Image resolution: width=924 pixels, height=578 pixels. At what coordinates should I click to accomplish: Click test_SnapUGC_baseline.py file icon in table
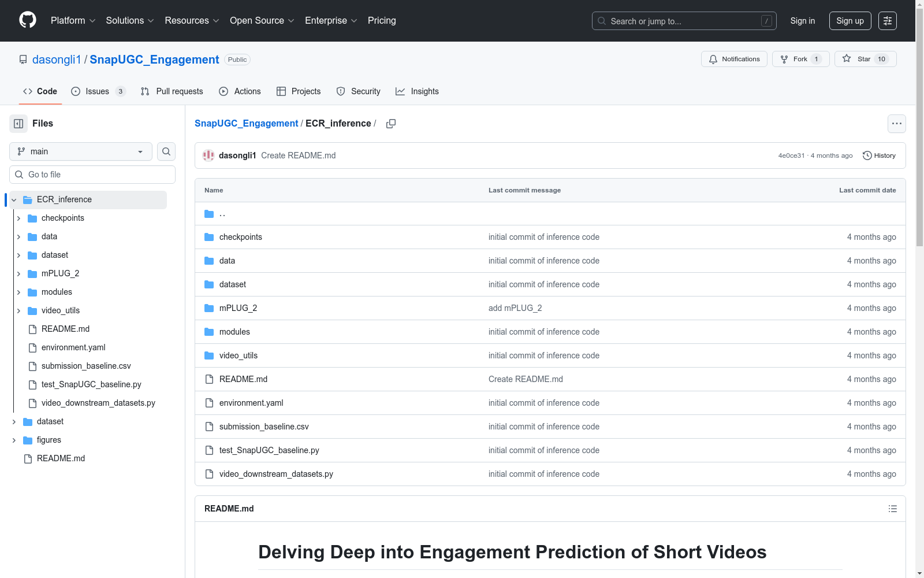tap(209, 450)
